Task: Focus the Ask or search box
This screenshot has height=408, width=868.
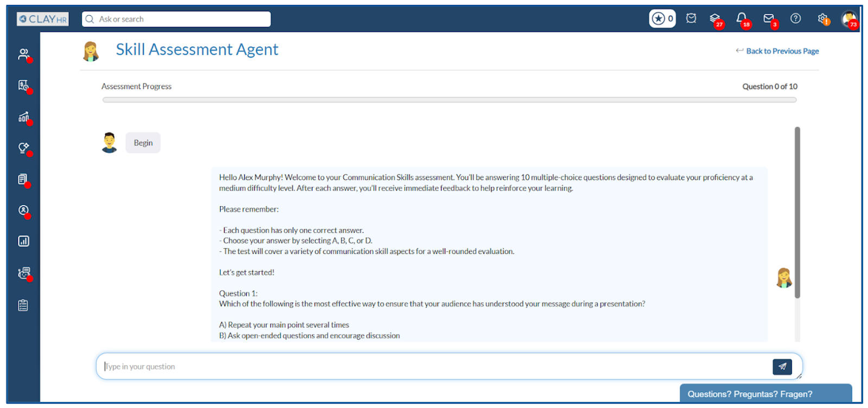Action: pyautogui.click(x=176, y=19)
